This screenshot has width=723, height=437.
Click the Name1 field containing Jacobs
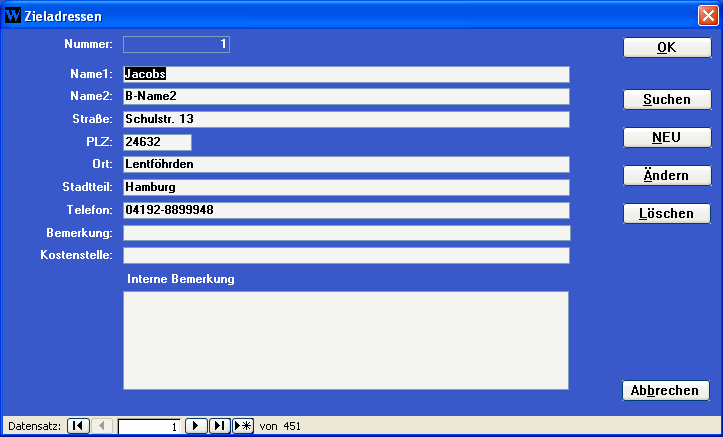[346, 74]
